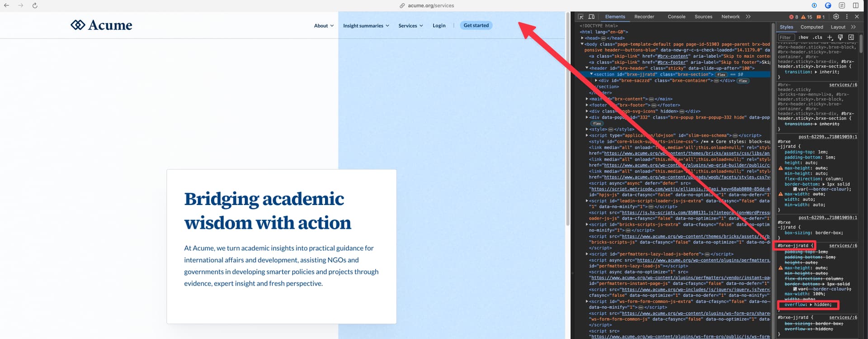
Task: Expand the brx-footer footer node
Action: tap(587, 105)
